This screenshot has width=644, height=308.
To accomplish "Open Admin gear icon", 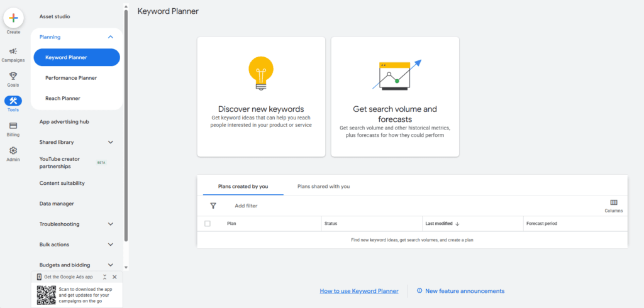I will coord(13,151).
